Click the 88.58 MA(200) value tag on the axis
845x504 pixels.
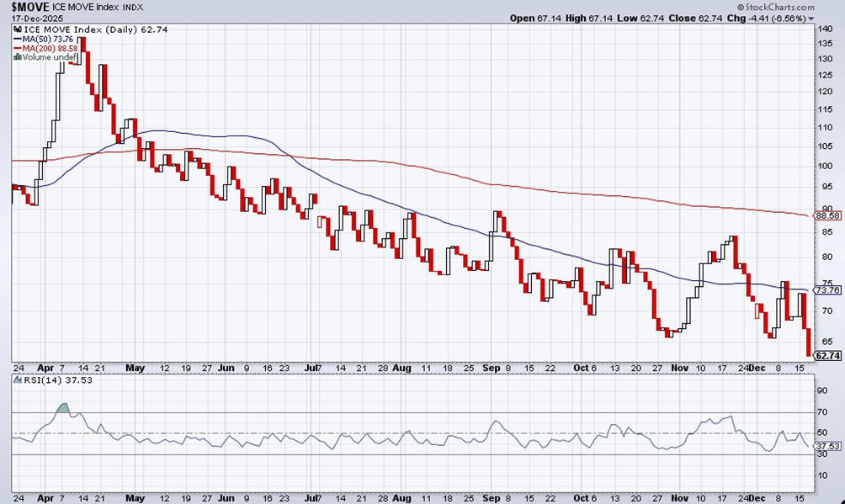(827, 215)
